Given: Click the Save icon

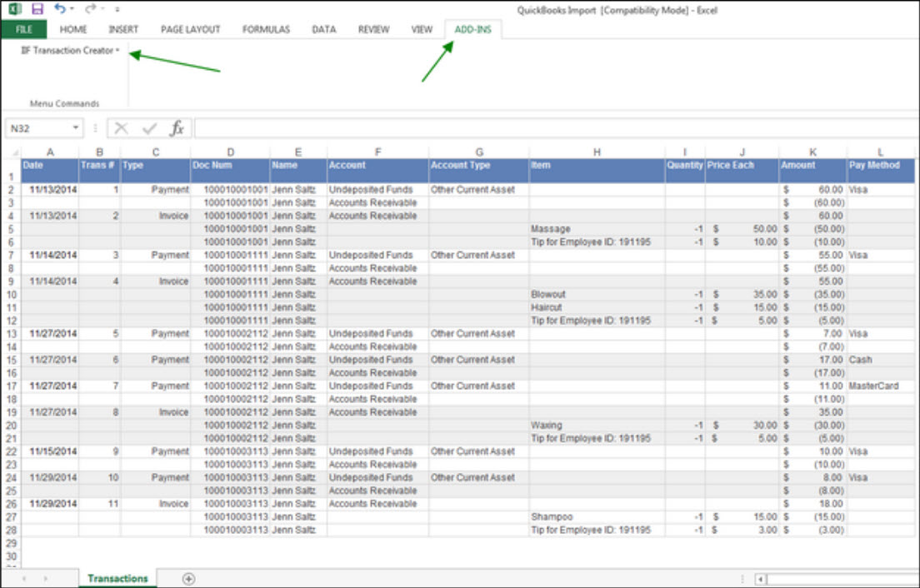Looking at the screenshot, I should coord(37,8).
